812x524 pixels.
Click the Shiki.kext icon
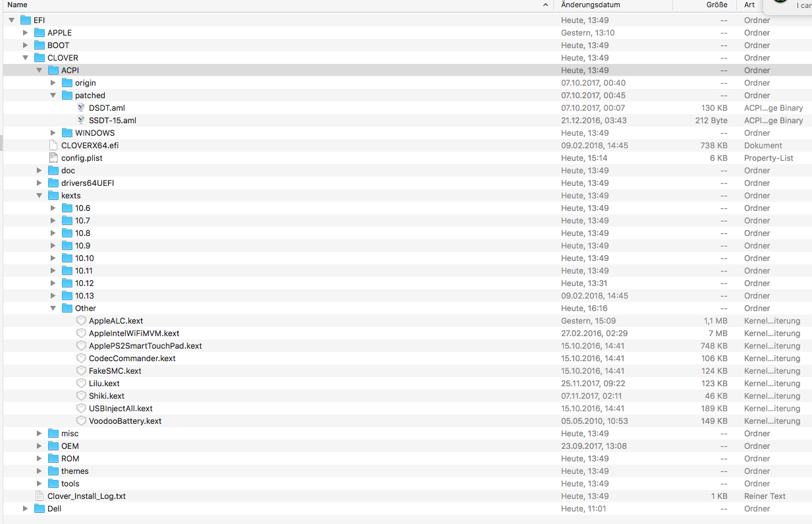pyautogui.click(x=82, y=396)
